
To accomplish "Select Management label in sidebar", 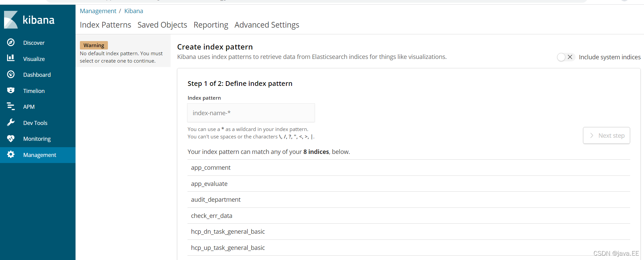I will pyautogui.click(x=39, y=155).
